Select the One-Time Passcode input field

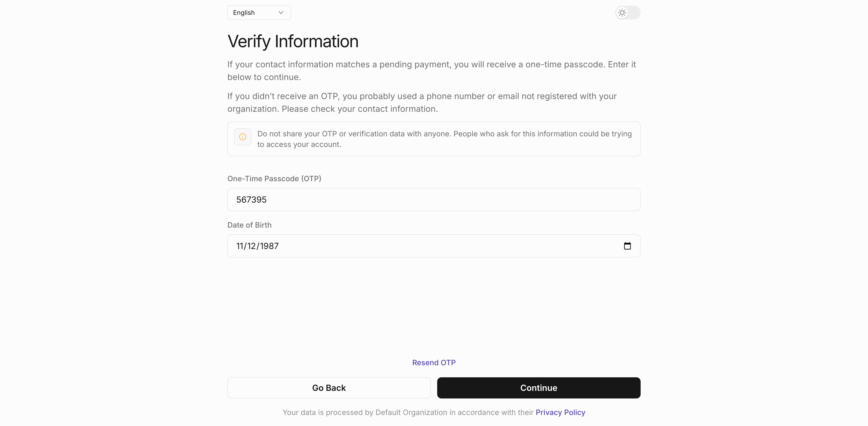434,199
